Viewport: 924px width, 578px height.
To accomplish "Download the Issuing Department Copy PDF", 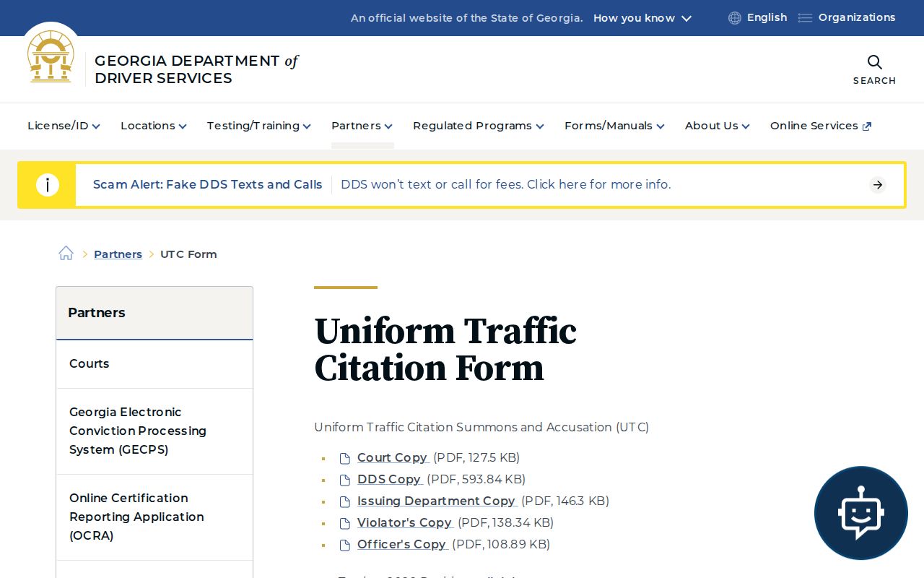I will [437, 501].
